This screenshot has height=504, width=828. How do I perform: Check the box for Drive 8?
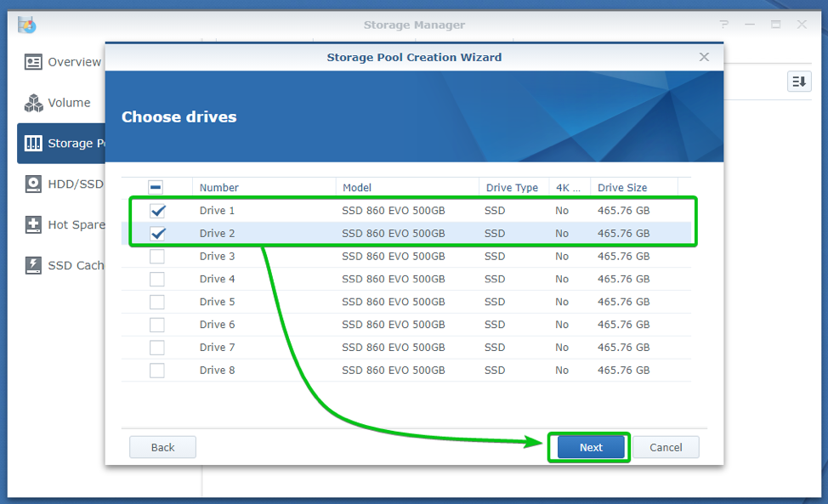click(x=157, y=371)
